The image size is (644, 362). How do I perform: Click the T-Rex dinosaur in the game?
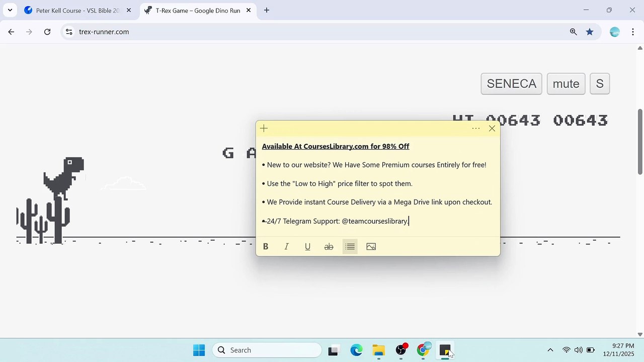coord(63,178)
